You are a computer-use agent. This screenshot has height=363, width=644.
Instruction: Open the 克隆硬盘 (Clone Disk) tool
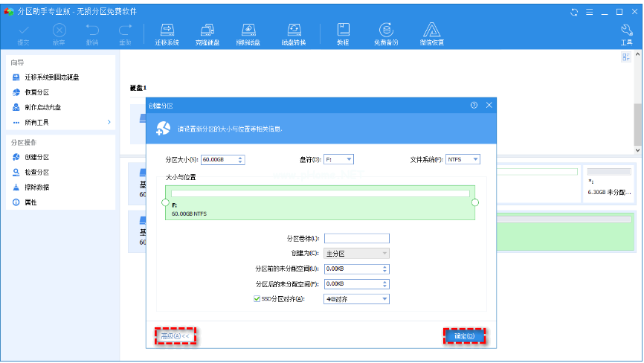[x=208, y=33]
